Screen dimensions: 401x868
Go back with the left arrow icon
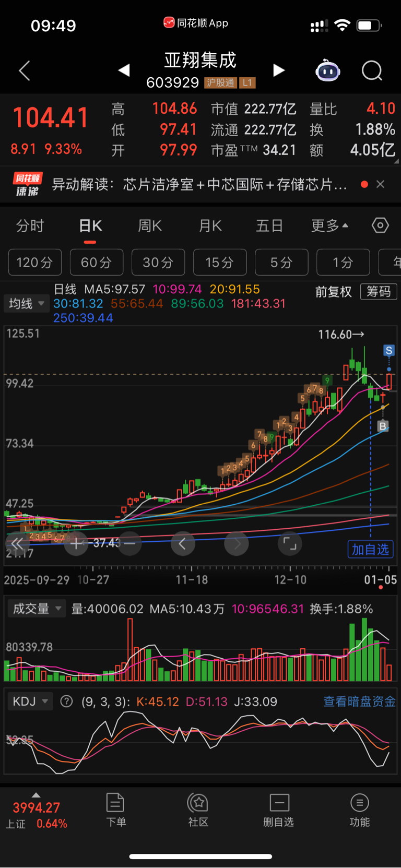(24, 70)
